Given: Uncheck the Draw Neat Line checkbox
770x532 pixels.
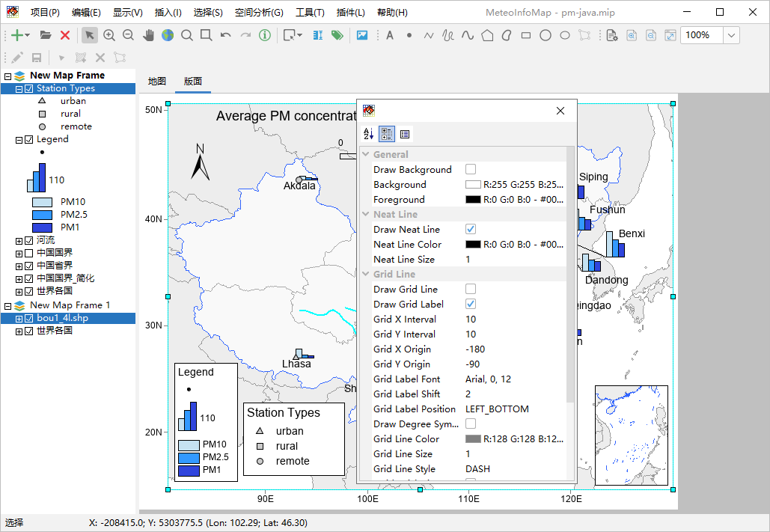Looking at the screenshot, I should point(471,230).
